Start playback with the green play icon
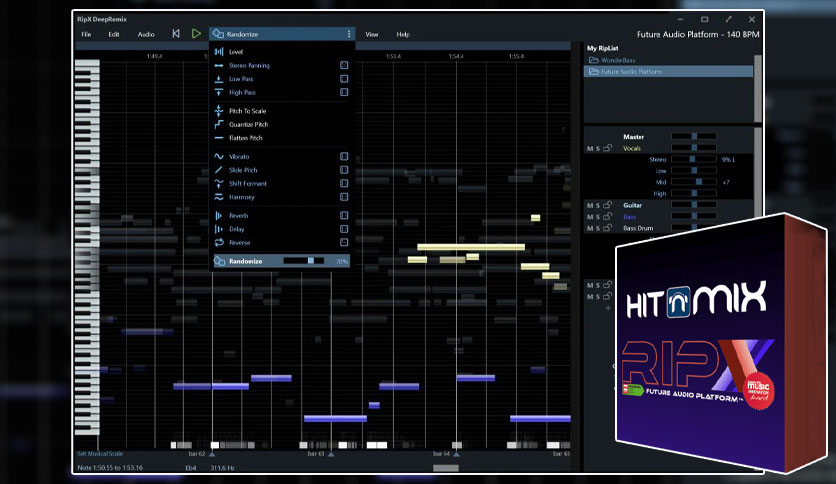 196,34
